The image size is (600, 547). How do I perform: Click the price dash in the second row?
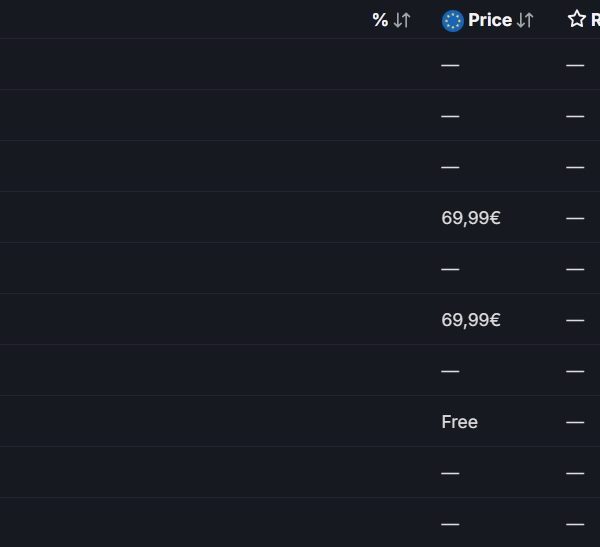coord(450,116)
